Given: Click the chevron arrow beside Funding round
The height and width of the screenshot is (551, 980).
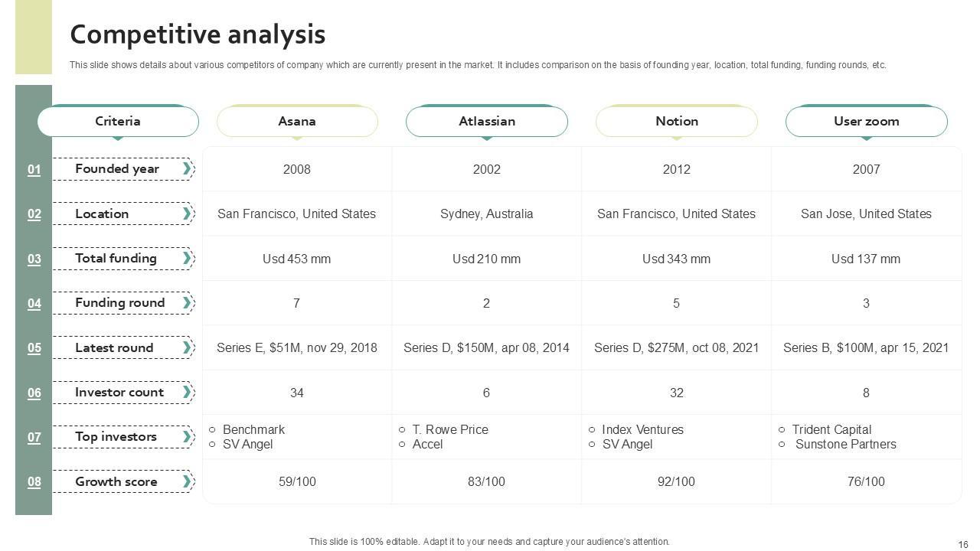Looking at the screenshot, I should [187, 303].
